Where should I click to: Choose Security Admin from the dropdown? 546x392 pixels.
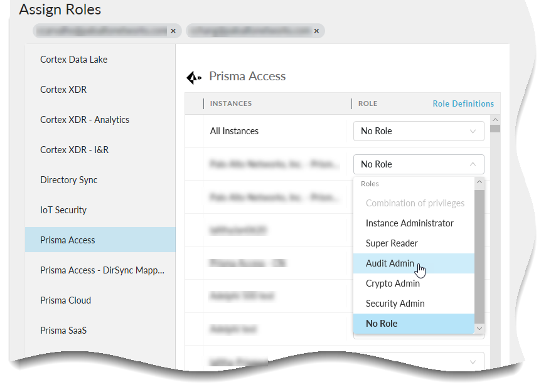(395, 304)
